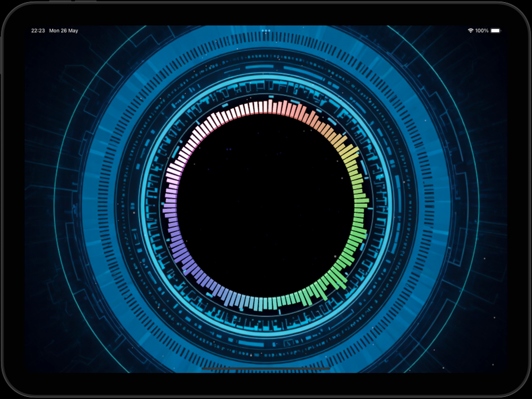The image size is (532, 399).
Task: Tap the circular audio spectrum visualizer
Action: coord(266,205)
